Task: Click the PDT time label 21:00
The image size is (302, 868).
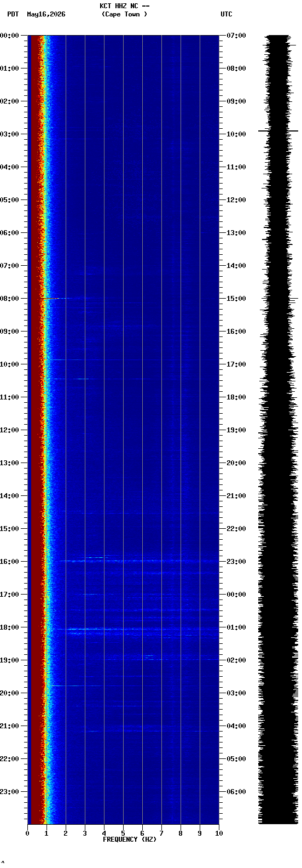Action: [x=10, y=726]
